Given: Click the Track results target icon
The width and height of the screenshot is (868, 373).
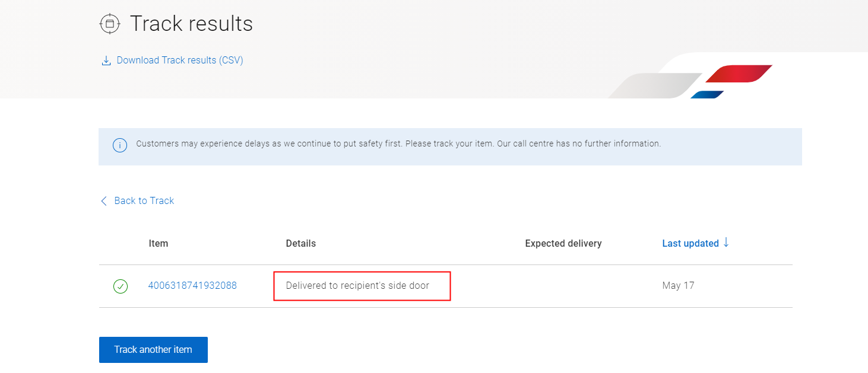Looking at the screenshot, I should tap(110, 24).
